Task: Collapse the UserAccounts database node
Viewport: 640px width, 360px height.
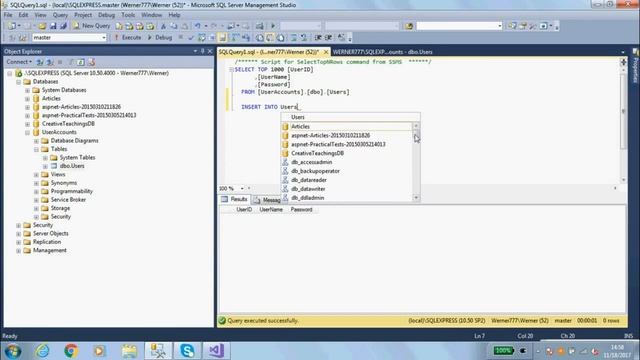Action: tap(27, 132)
